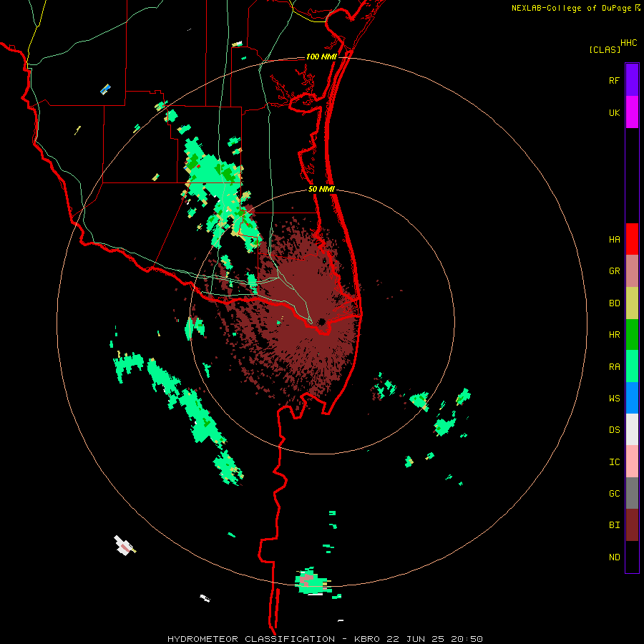Click the DS legend label
Viewport: 644px width, 644px height.
click(x=614, y=430)
